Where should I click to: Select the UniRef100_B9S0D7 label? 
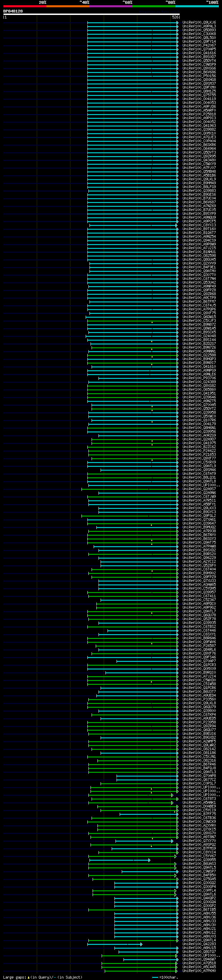click(199, 57)
